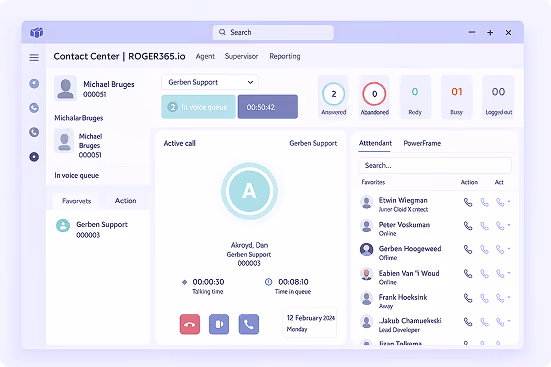The width and height of the screenshot is (551, 367).
Task: Click second sidebar clock icon
Action: tap(34, 108)
